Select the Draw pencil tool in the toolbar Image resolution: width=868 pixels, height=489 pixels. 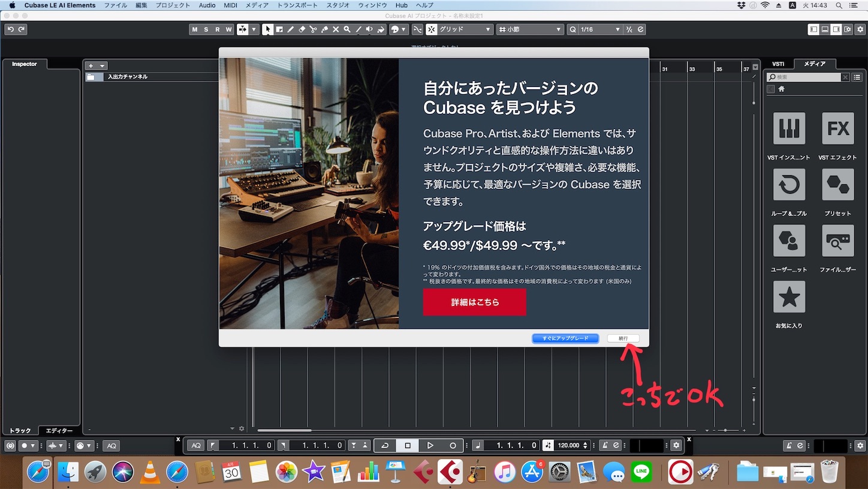291,29
